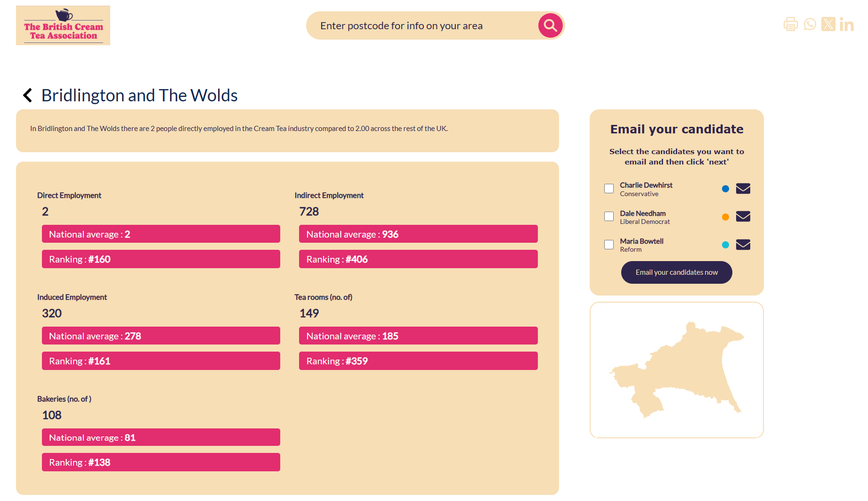
Task: Open LinkedIn sharing via the in icon
Action: (846, 24)
